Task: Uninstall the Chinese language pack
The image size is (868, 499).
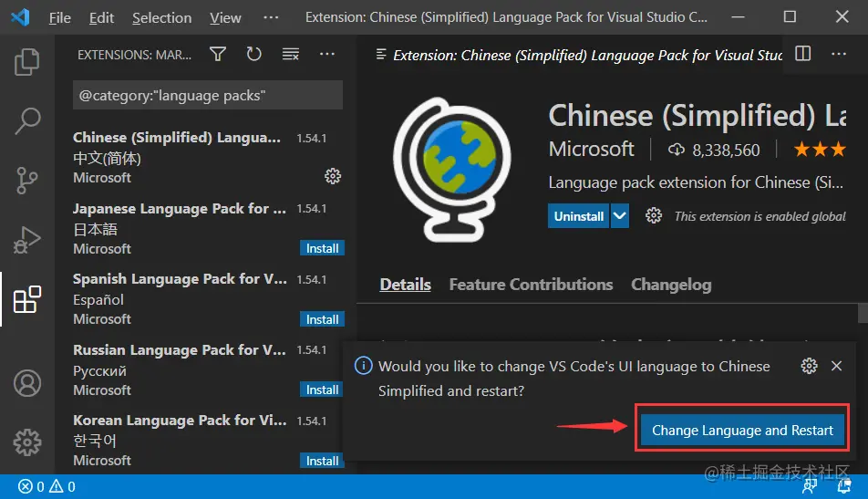Action: pyautogui.click(x=578, y=215)
